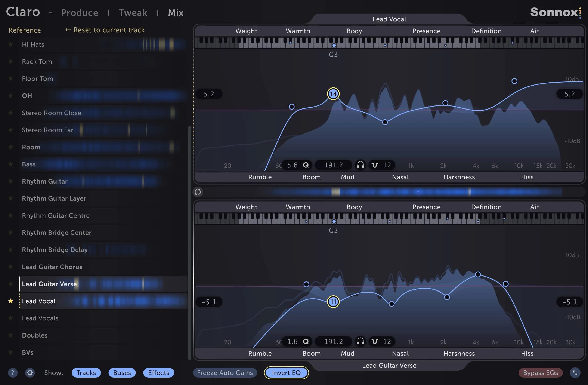
Task: Disable the Buses show filter
Action: (122, 373)
